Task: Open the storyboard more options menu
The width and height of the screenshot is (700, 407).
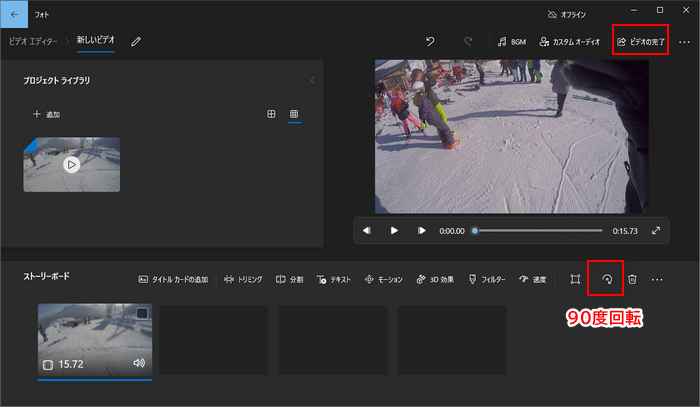Action: point(657,279)
